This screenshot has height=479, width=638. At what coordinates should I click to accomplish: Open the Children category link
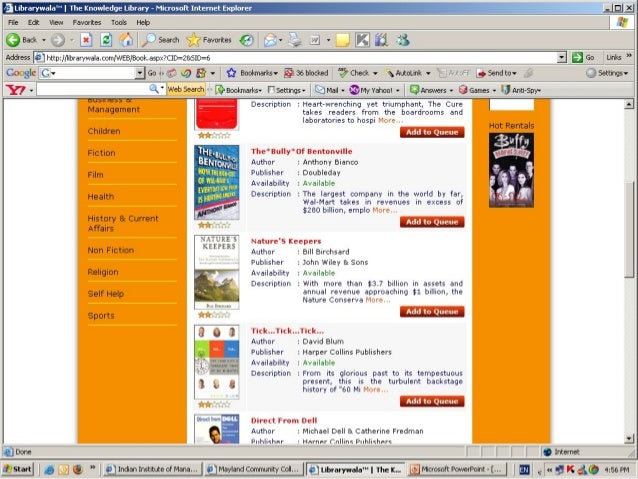[104, 131]
